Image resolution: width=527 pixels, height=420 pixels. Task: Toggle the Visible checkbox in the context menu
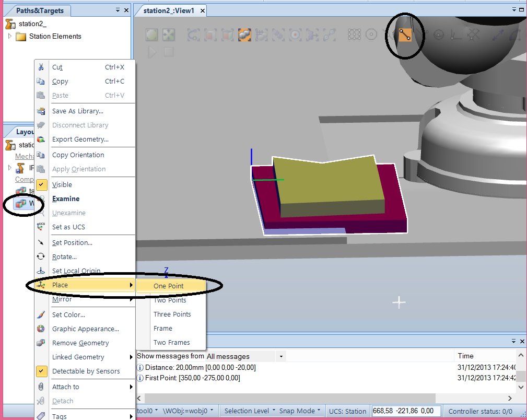pos(41,184)
